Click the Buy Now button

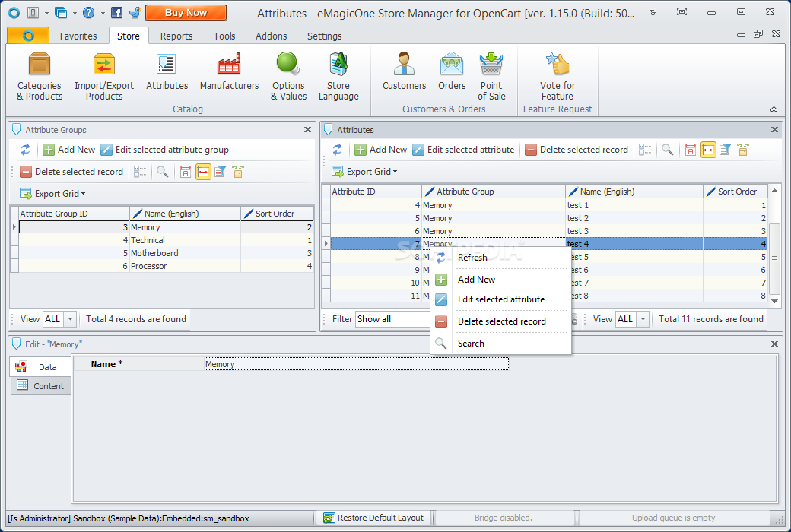click(186, 13)
